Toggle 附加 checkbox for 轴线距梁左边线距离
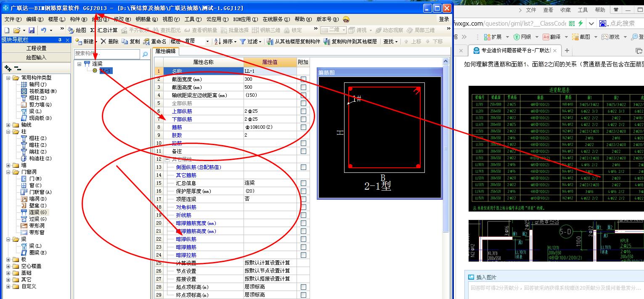 click(303, 95)
